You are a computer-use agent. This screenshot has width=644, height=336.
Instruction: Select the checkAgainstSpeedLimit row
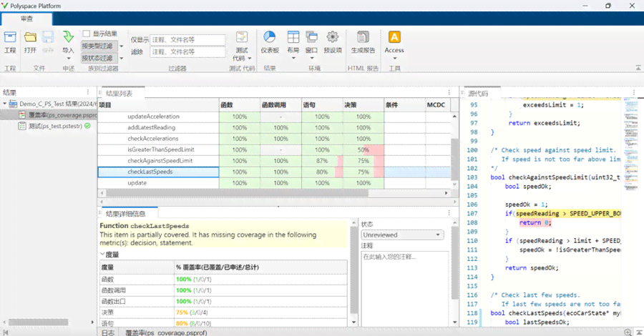274,161
